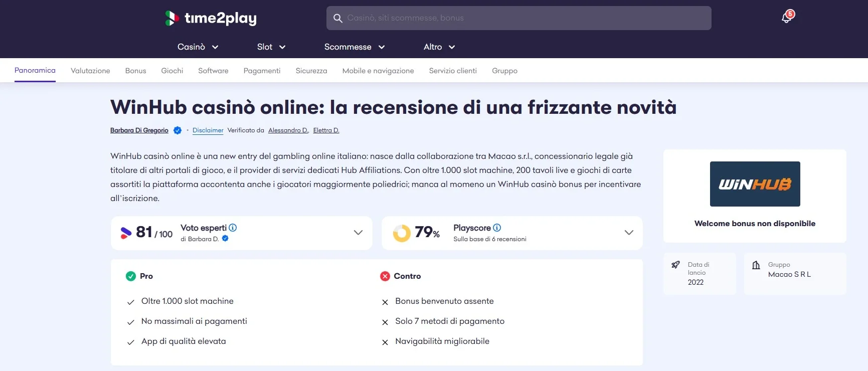Click the Gruppo building icon

pyautogui.click(x=756, y=265)
